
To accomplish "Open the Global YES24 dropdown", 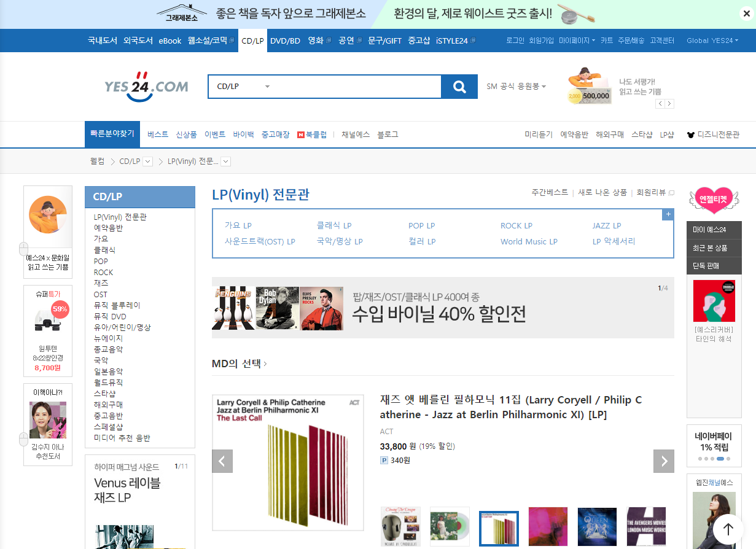I will (x=712, y=41).
